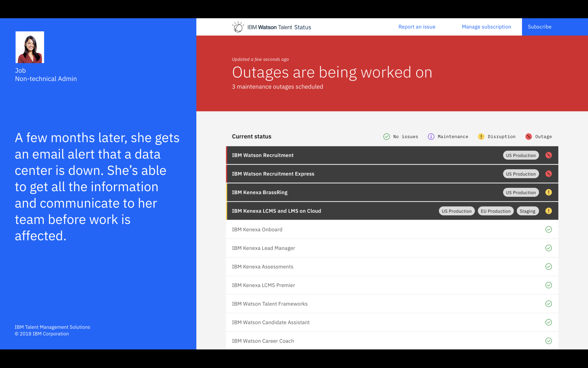Click outage icon on IBM Watson Recruitment row
The width and height of the screenshot is (588, 368).
point(548,155)
